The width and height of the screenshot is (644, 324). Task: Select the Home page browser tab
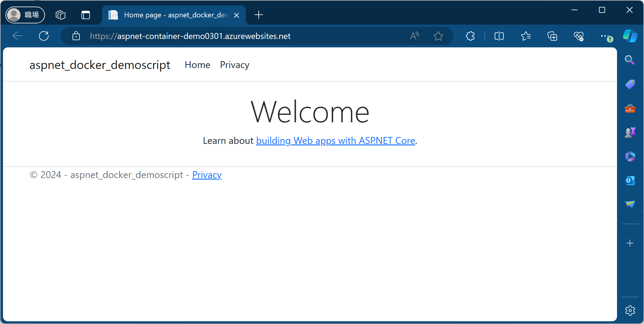point(174,15)
